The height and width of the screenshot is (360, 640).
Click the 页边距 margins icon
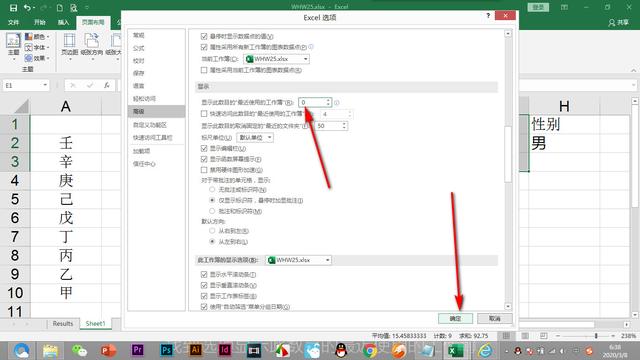pyautogui.click(x=69, y=41)
